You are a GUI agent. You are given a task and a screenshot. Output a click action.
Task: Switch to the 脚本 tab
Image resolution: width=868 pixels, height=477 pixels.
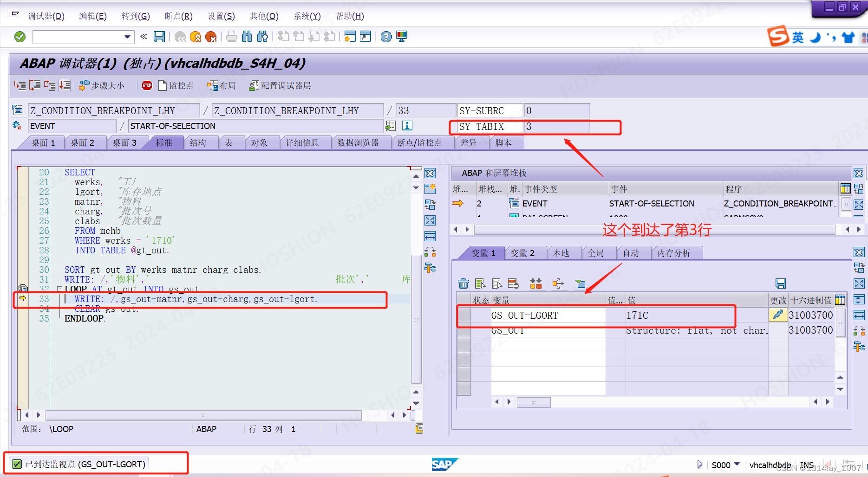[503, 143]
